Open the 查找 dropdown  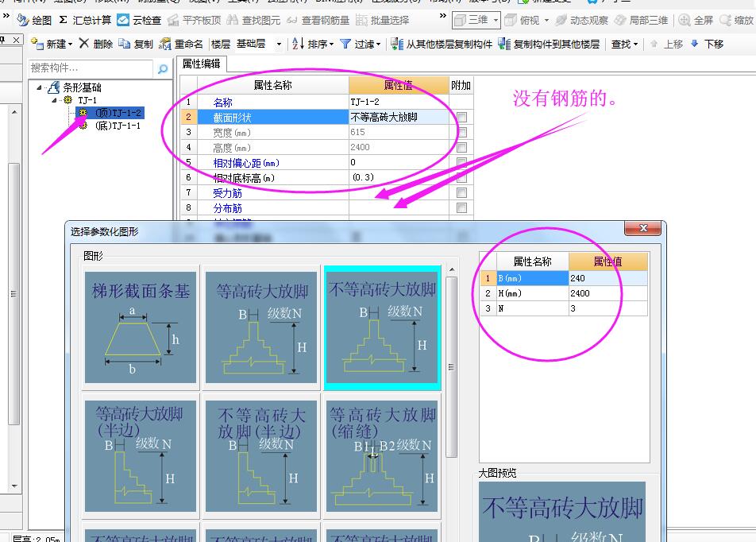(624, 44)
